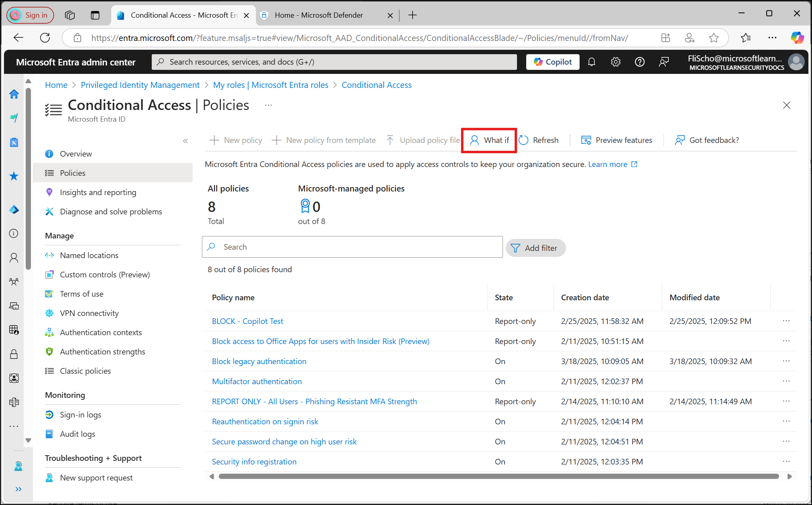812x505 pixels.
Task: Open the Copilot button in header
Action: pyautogui.click(x=552, y=62)
